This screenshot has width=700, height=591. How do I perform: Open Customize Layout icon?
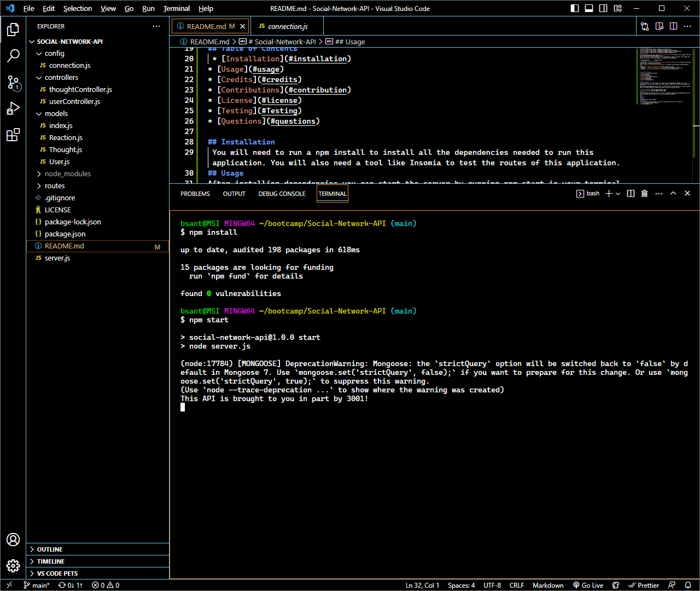coord(617,8)
